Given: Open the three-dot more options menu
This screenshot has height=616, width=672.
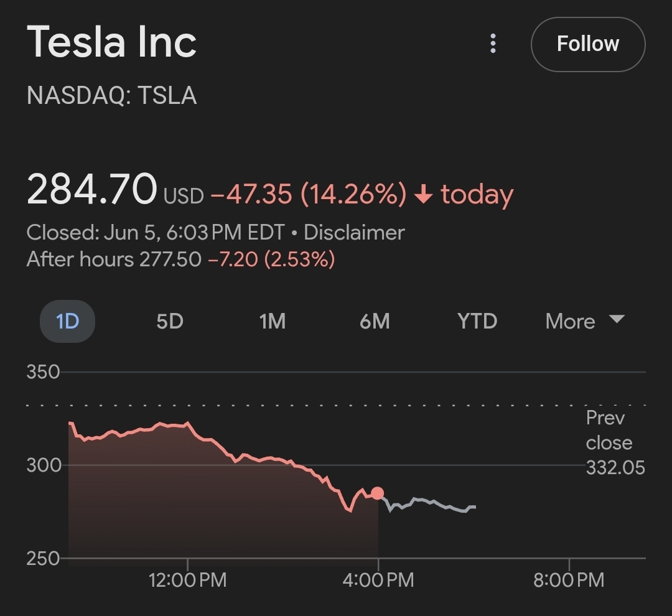Looking at the screenshot, I should coord(493,44).
